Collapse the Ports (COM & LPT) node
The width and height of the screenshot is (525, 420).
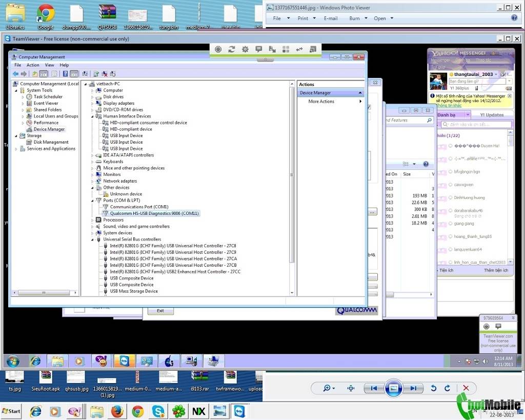(x=93, y=201)
